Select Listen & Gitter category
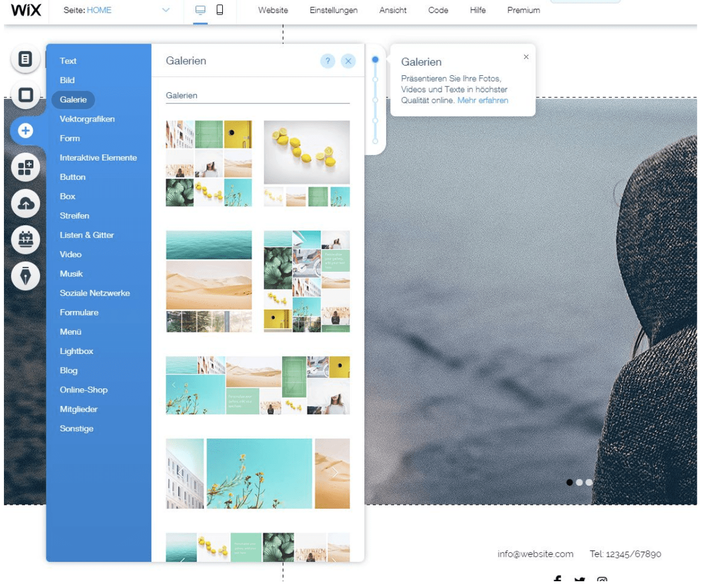Screen dimensions: 708x588 (x=87, y=235)
